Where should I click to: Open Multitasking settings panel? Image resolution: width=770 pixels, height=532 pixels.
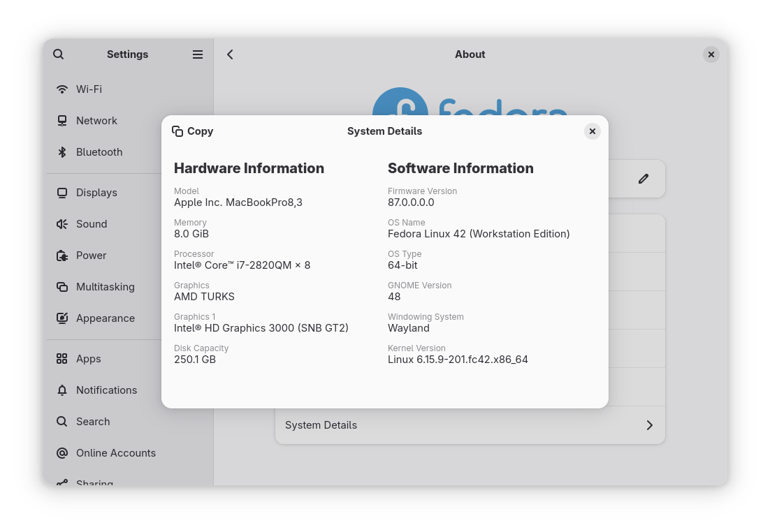pyautogui.click(x=104, y=287)
